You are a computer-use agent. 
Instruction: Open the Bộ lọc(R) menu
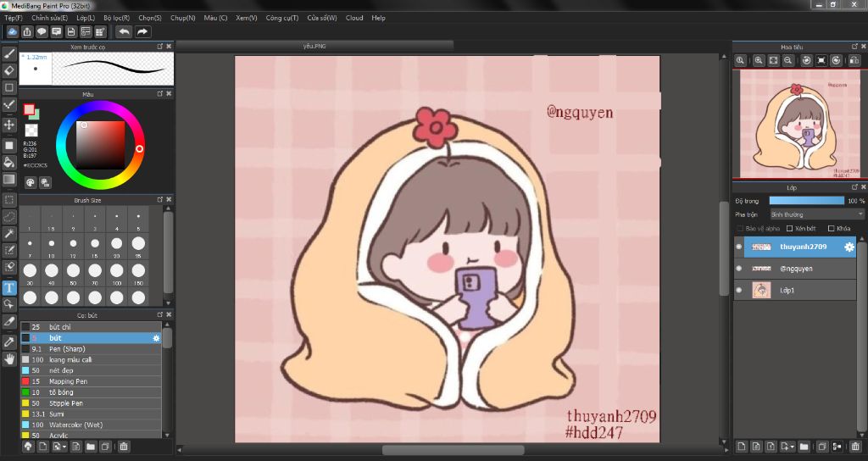coord(117,18)
